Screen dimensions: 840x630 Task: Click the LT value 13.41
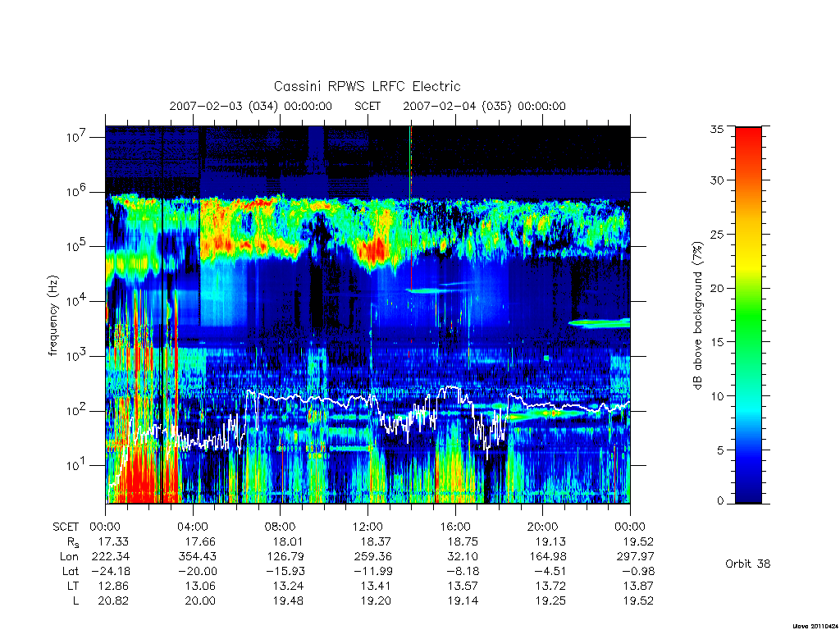376,586
